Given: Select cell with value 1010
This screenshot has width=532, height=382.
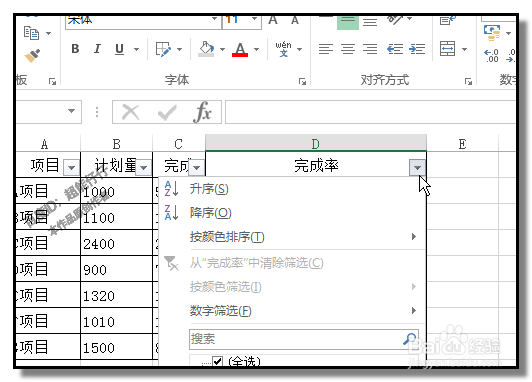Looking at the screenshot, I should pyautogui.click(x=116, y=321).
